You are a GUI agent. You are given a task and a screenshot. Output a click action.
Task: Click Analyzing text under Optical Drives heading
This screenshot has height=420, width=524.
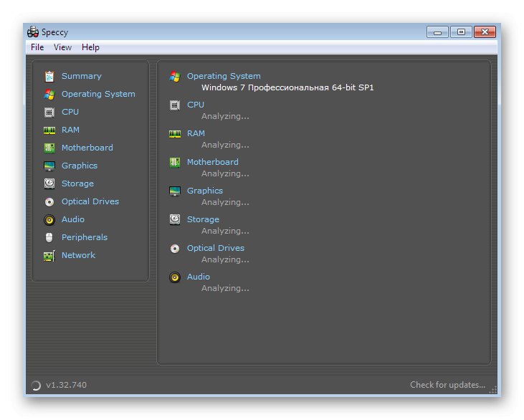pyautogui.click(x=225, y=260)
